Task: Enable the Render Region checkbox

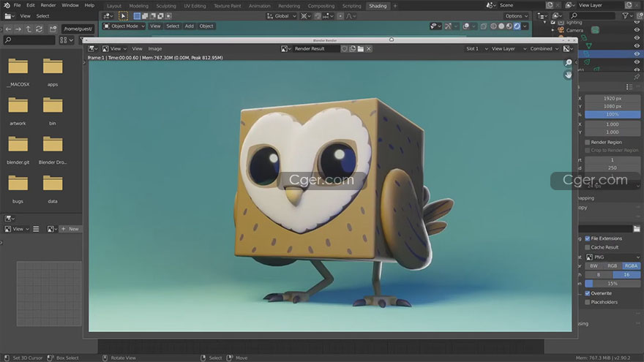Action: pos(588,143)
